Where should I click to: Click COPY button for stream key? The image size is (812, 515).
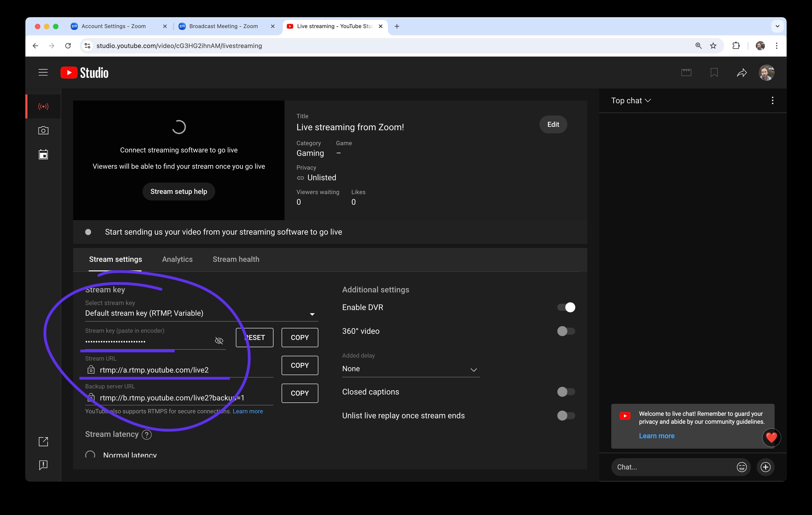coord(300,337)
